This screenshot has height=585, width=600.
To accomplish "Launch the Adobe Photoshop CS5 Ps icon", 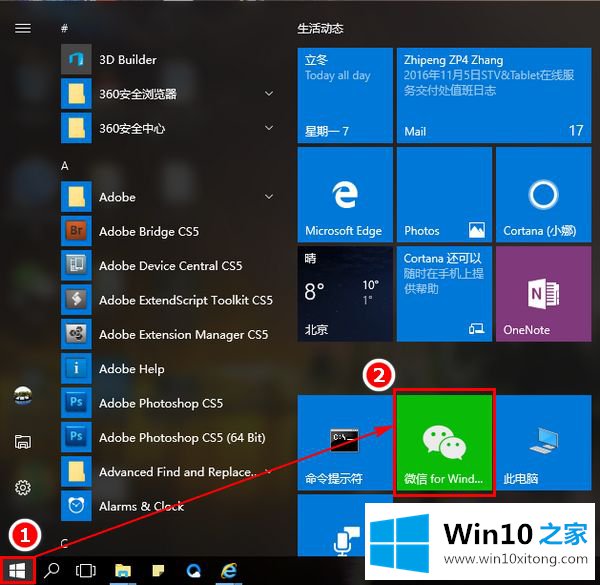I will [x=76, y=402].
